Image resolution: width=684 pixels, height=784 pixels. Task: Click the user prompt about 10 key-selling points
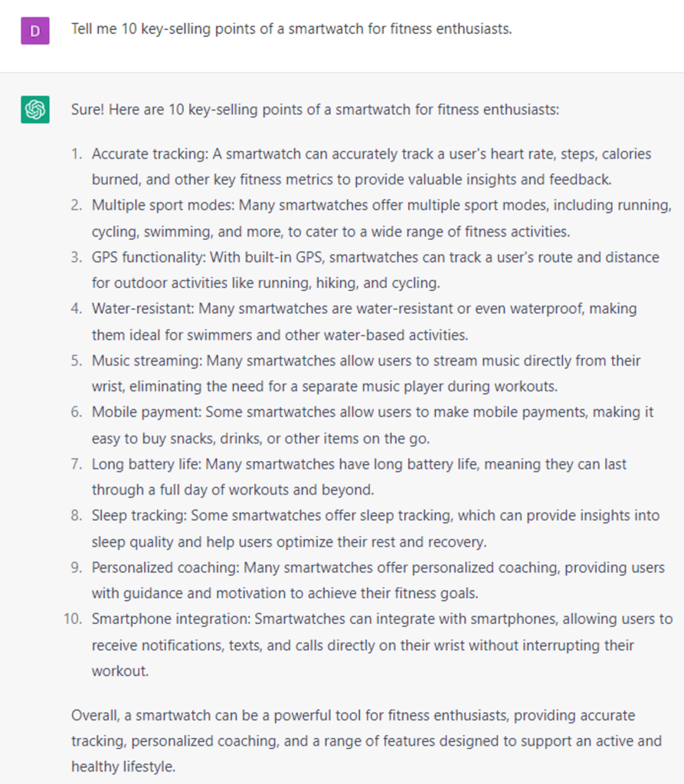click(x=291, y=29)
